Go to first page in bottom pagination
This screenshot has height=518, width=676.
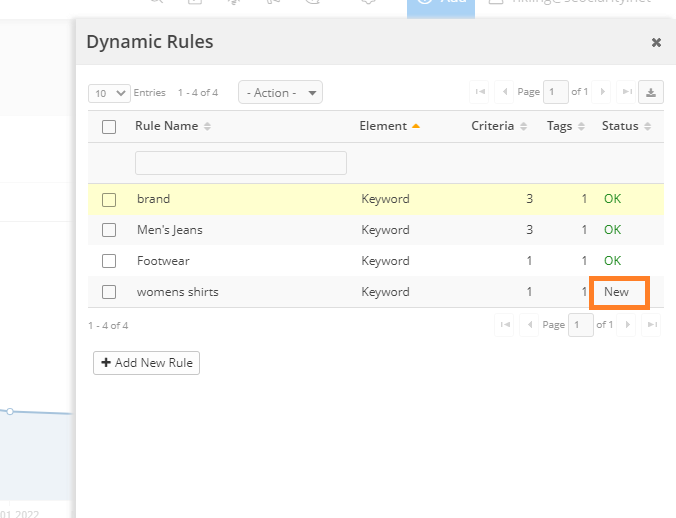coord(505,325)
